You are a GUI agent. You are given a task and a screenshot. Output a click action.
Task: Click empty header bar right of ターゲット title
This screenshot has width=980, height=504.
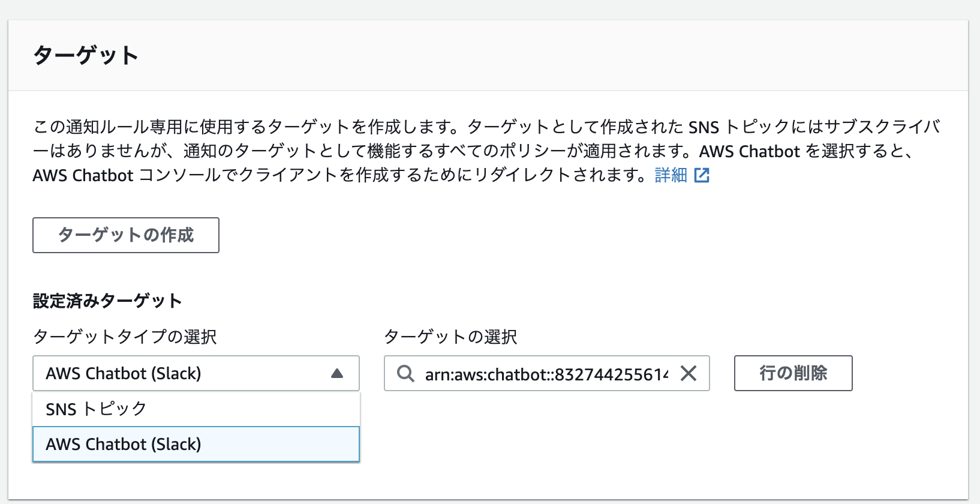coord(540,56)
